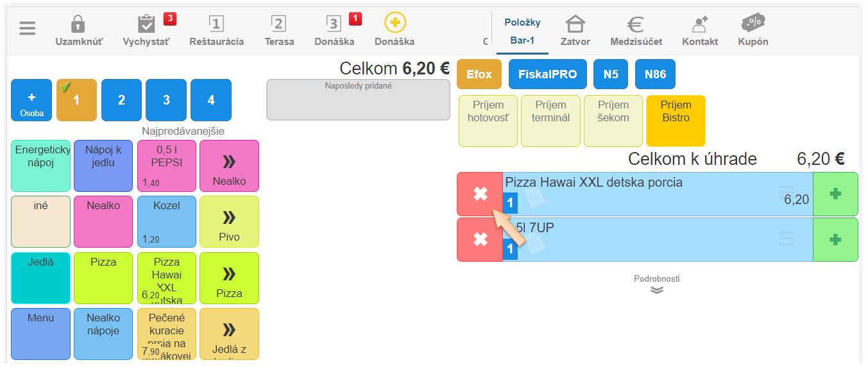Open Vychystať clipboard with badge

147,26
